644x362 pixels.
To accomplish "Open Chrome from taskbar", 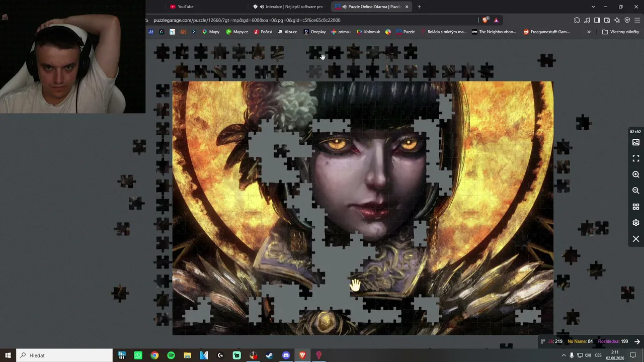I will click(x=154, y=355).
